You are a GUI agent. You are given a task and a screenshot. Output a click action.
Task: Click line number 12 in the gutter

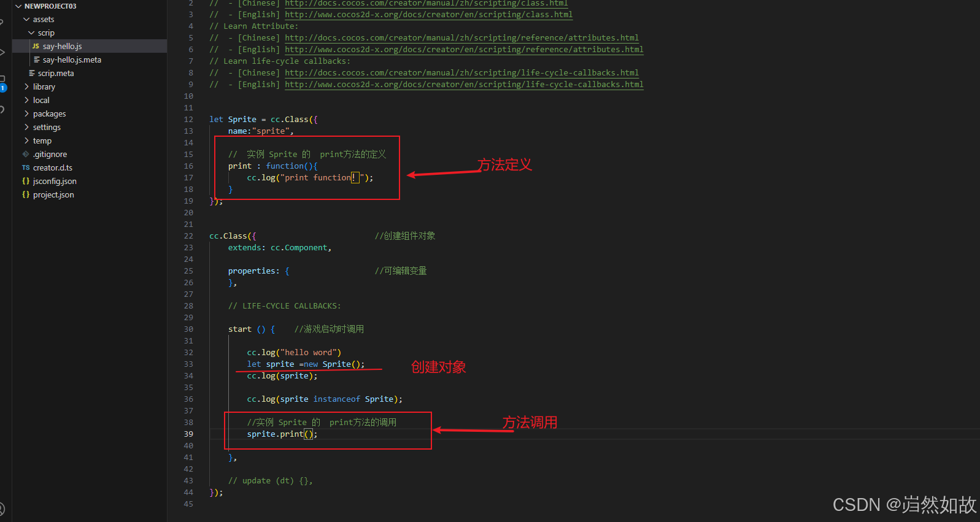188,120
